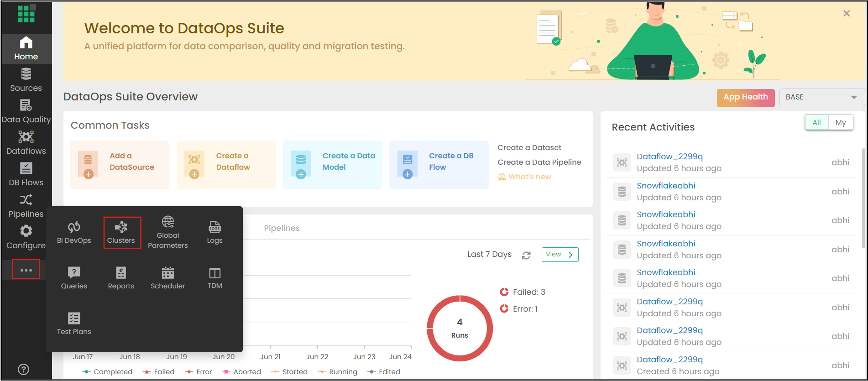Open the app grid logo icon
The image size is (868, 381).
coord(26,14)
